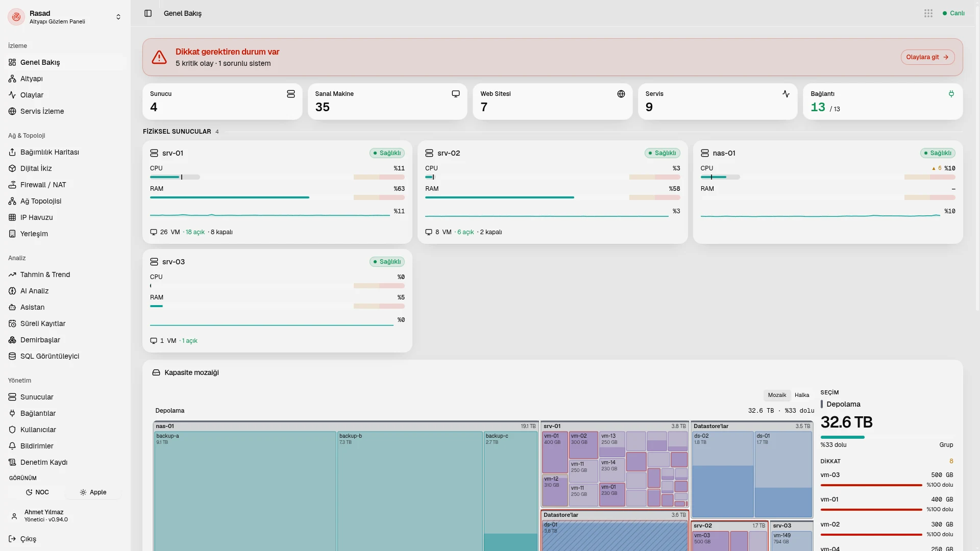Select the Mozaik view toggle

coord(777,395)
